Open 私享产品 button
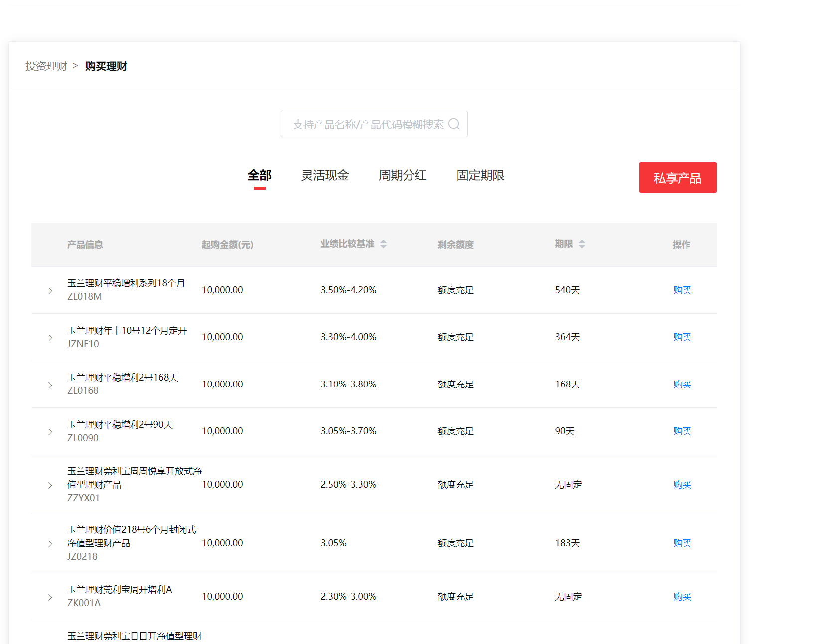 (678, 177)
